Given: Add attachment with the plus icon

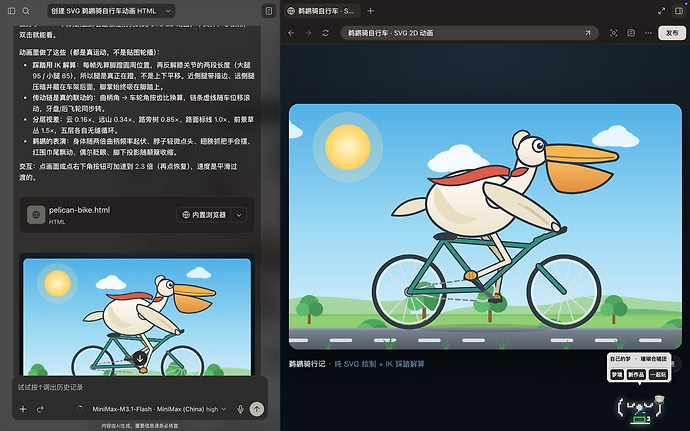Looking at the screenshot, I should [x=23, y=409].
